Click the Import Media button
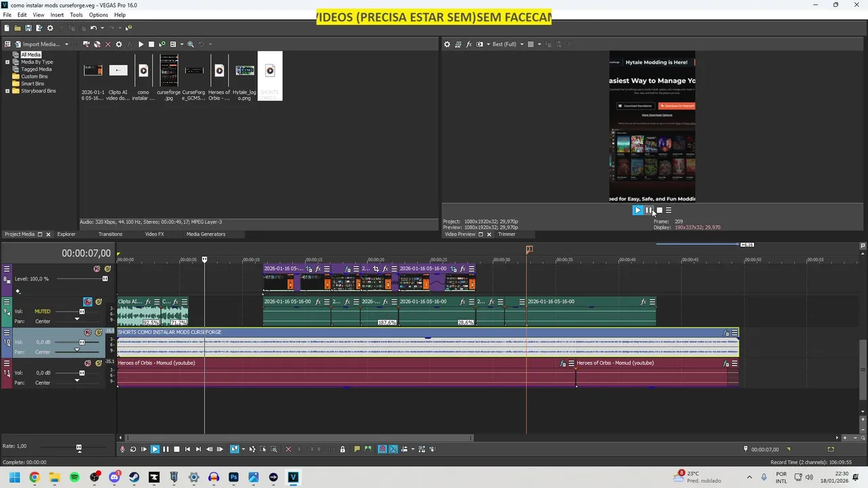The width and height of the screenshot is (868, 488). click(37, 45)
